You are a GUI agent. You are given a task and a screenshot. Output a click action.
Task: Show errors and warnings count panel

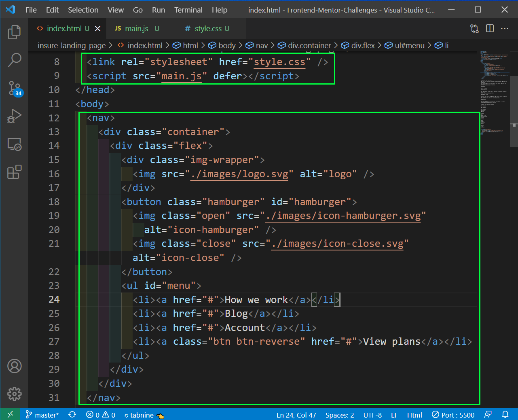click(x=101, y=415)
